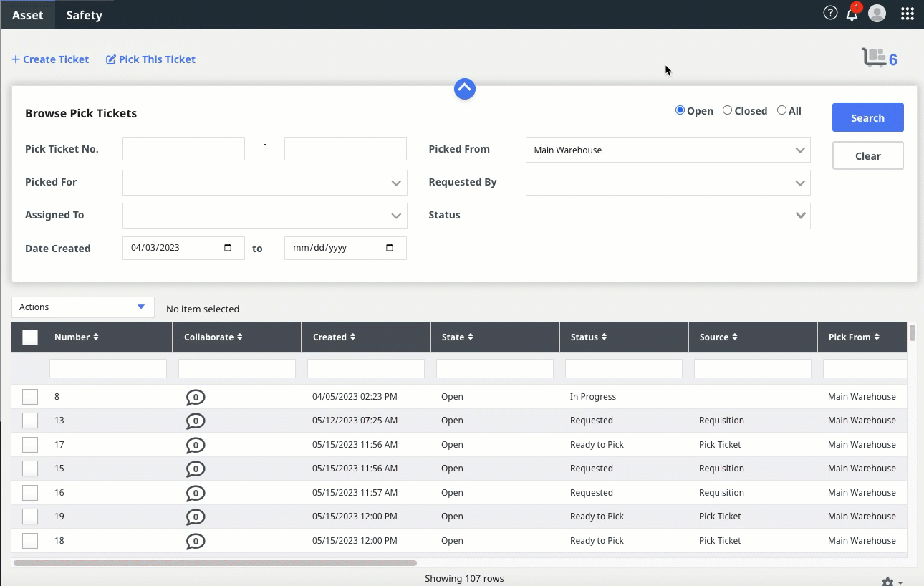
Task: Click the Number column filter field
Action: 107,368
